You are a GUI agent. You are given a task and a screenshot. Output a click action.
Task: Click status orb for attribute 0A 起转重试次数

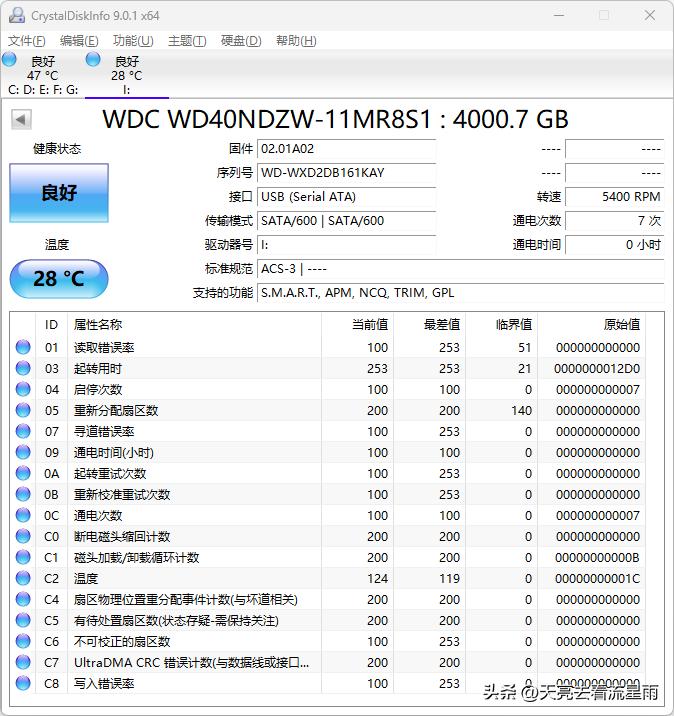(23, 473)
